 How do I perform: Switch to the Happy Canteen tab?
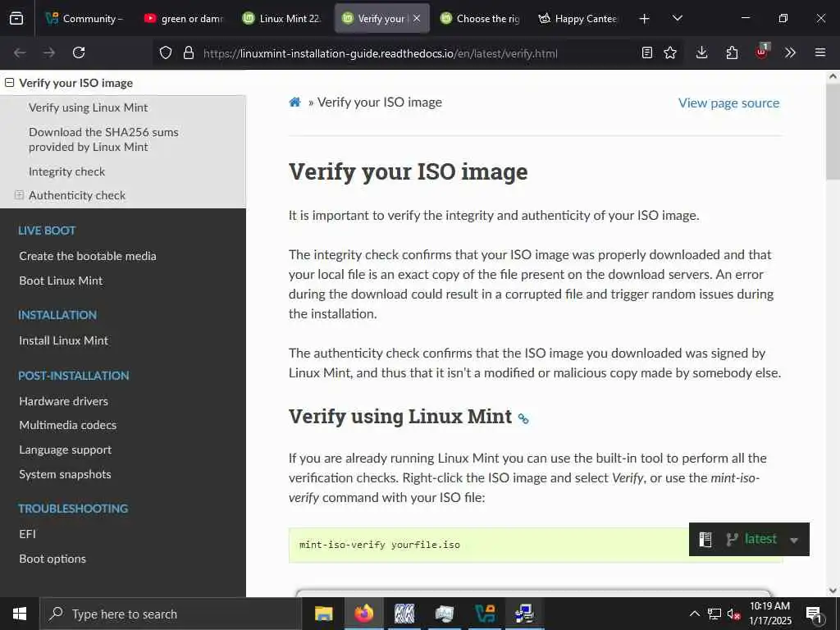(x=578, y=19)
